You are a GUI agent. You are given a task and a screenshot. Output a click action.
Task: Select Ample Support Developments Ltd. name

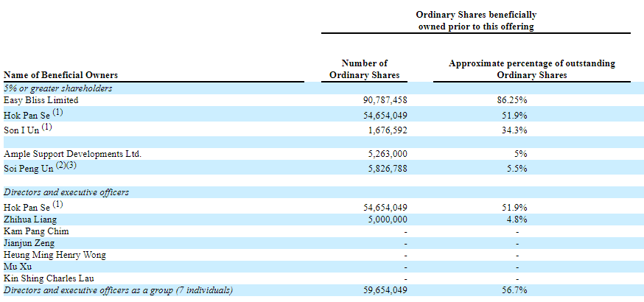(72, 154)
